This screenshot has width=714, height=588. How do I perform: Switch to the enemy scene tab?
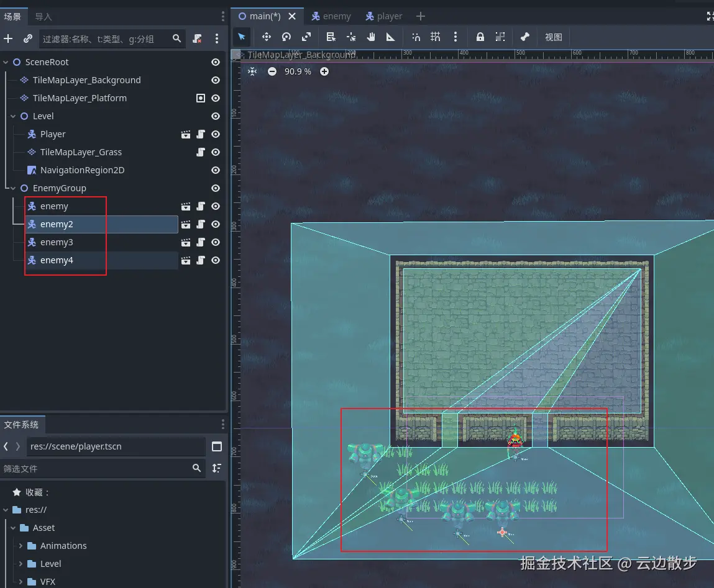[x=331, y=16]
